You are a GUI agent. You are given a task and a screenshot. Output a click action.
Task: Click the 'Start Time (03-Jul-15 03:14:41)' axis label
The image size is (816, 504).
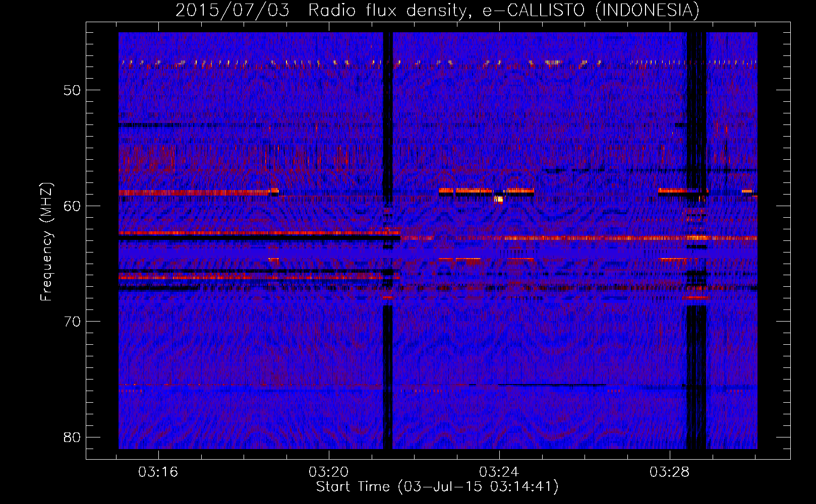click(x=437, y=487)
